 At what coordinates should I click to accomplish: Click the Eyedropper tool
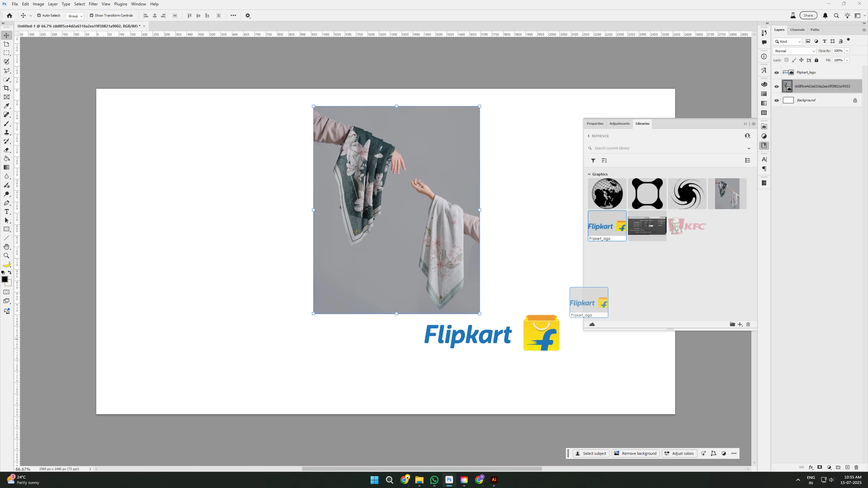(6, 106)
